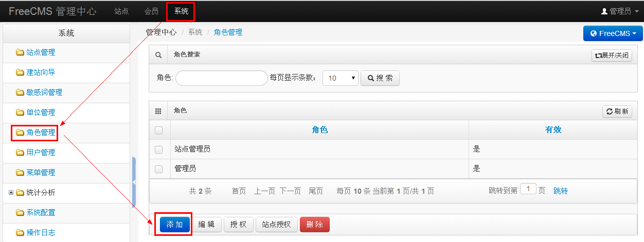The width and height of the screenshot is (644, 242).
Task: Click the 跳转 link
Action: click(x=561, y=191)
